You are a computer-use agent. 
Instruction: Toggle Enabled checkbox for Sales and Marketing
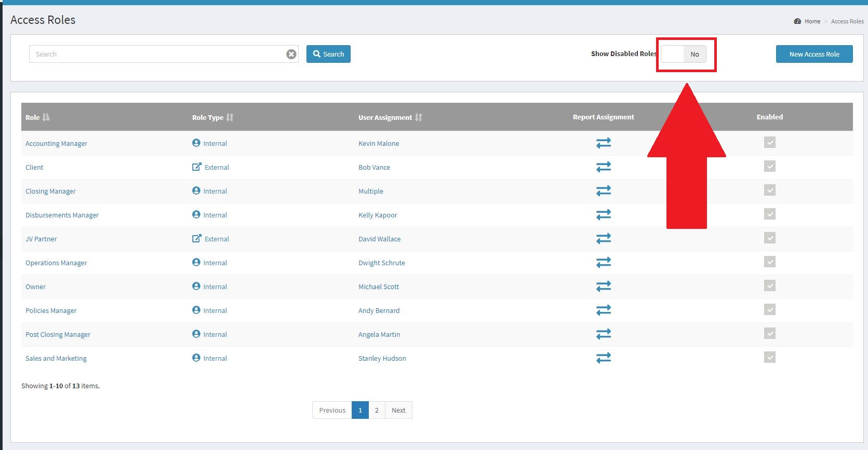click(770, 357)
